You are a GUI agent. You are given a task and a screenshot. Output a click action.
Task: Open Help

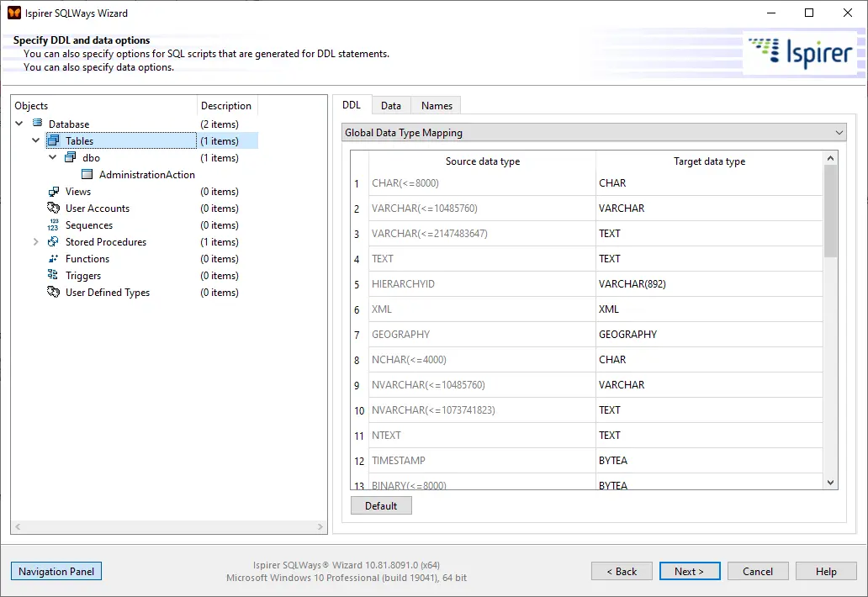[x=826, y=572]
